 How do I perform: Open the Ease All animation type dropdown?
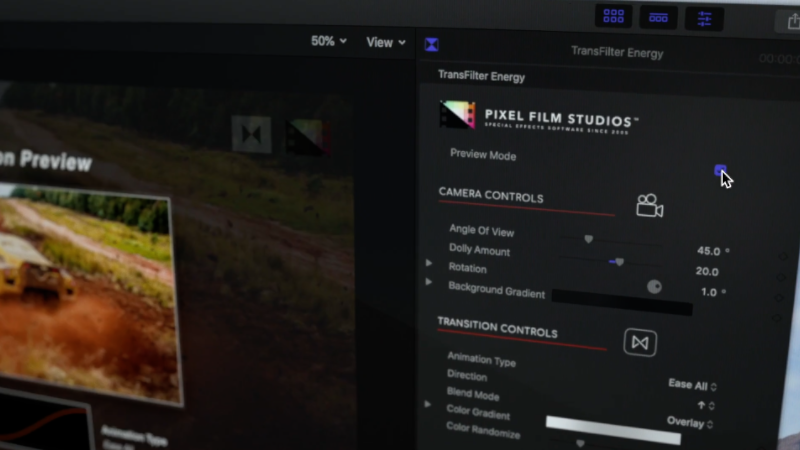(x=692, y=385)
